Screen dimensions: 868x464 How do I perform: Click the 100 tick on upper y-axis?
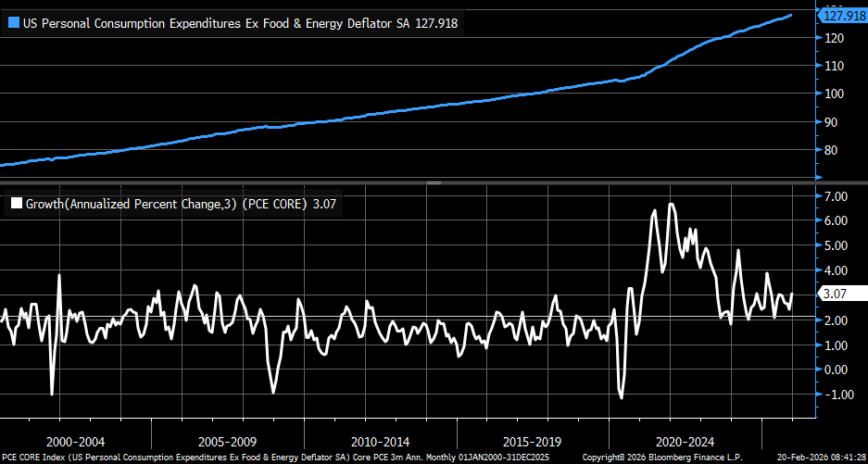[833, 94]
